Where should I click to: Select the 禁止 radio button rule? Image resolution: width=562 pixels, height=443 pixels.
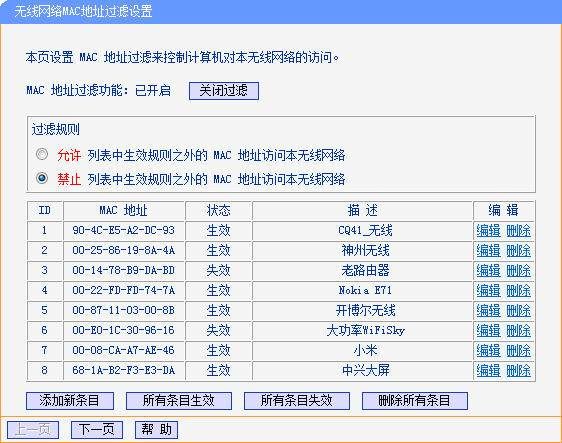(42, 178)
